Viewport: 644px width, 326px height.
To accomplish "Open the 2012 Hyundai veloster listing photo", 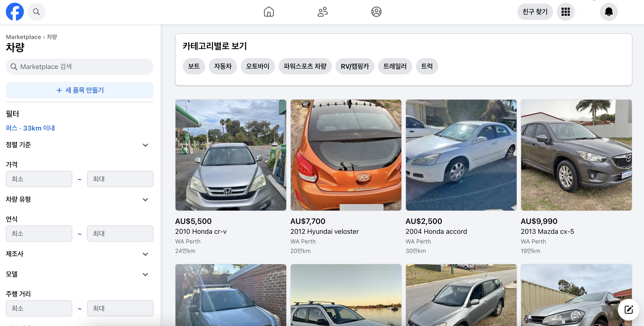I will pyautogui.click(x=346, y=155).
